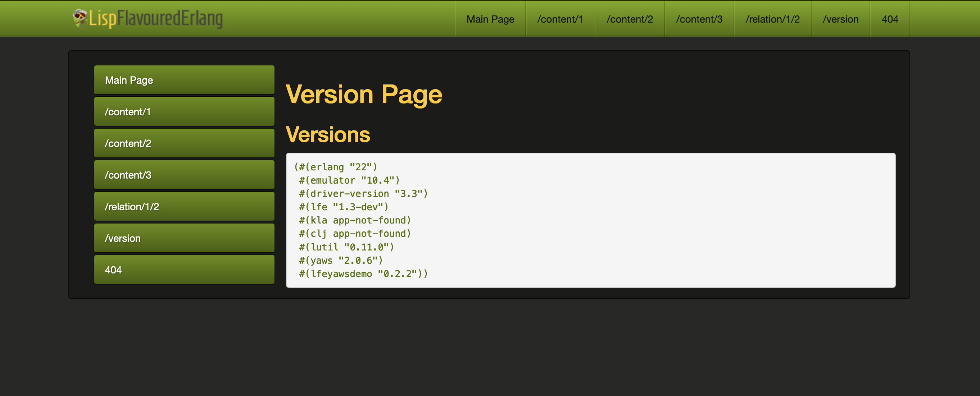Open /content/2 from the sidebar

pyautogui.click(x=184, y=143)
